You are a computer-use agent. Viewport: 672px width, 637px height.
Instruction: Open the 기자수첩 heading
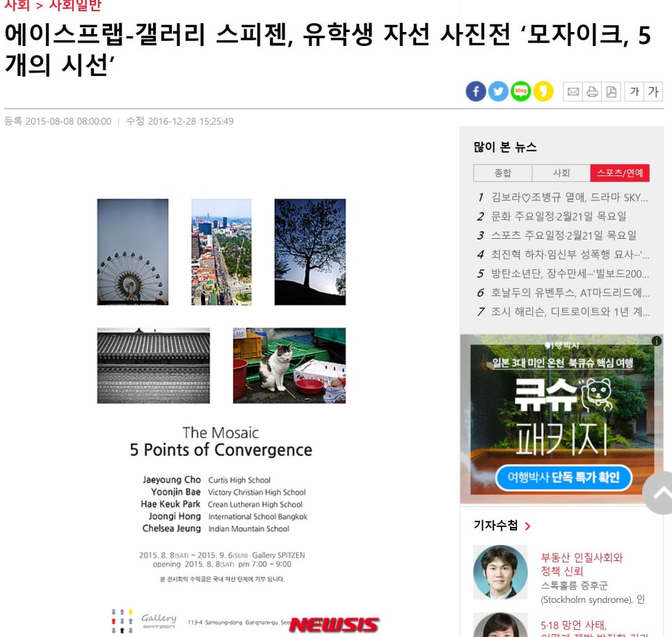(x=496, y=526)
